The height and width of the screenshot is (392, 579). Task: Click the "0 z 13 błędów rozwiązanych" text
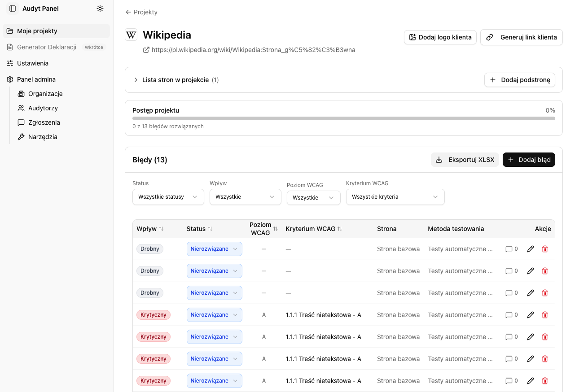pos(168,126)
